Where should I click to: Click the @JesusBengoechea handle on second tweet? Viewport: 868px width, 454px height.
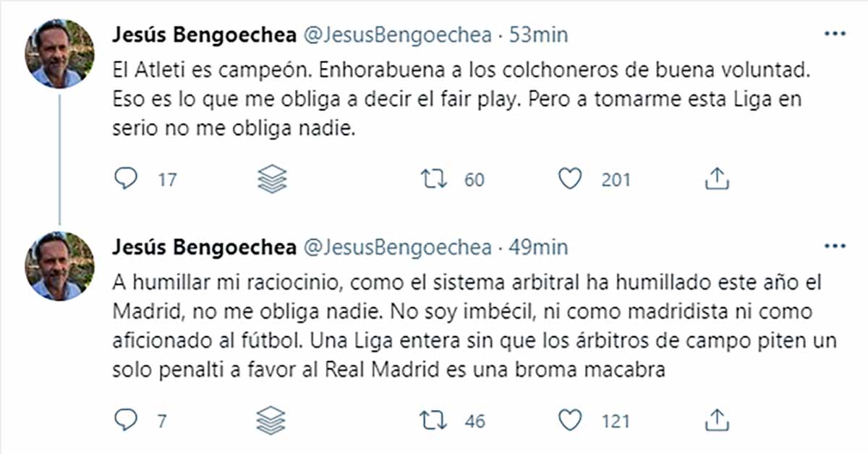[x=396, y=247]
